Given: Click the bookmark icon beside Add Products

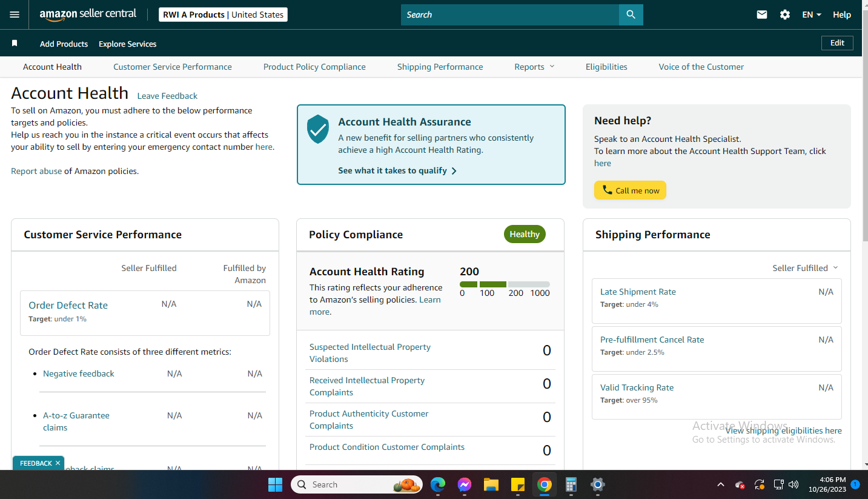Looking at the screenshot, I should 15,43.
